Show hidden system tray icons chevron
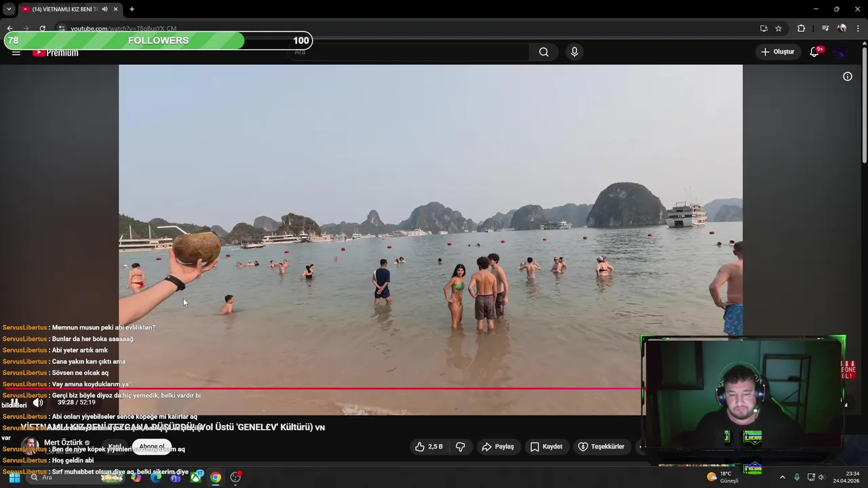This screenshot has width=868, height=488. point(782,477)
